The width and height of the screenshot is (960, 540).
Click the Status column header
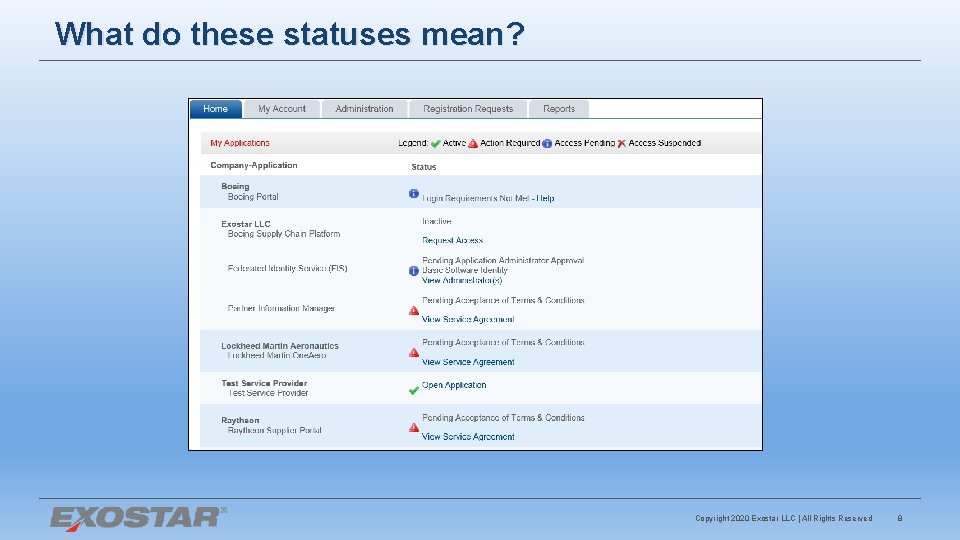click(x=424, y=167)
